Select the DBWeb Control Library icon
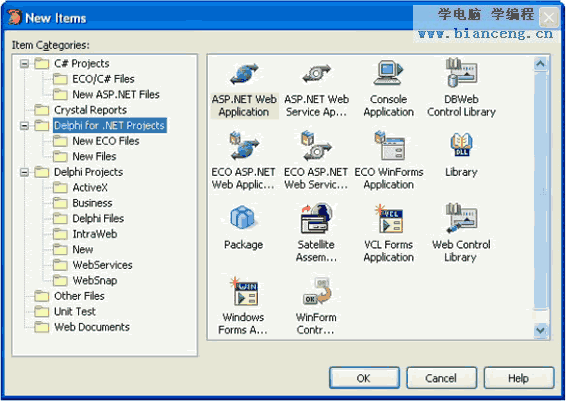 tap(461, 73)
